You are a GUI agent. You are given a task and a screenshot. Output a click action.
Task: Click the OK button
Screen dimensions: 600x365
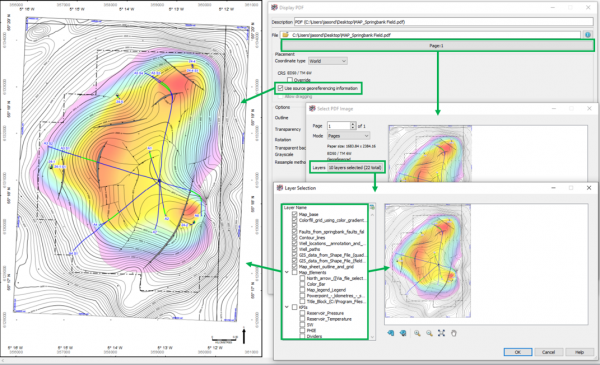pos(517,352)
